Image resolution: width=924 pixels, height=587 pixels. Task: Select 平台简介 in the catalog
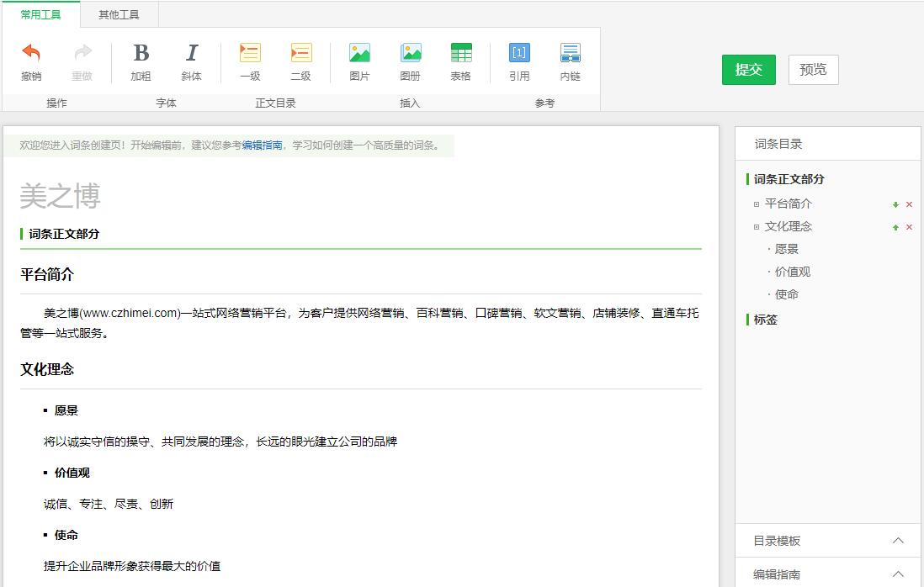(x=788, y=204)
